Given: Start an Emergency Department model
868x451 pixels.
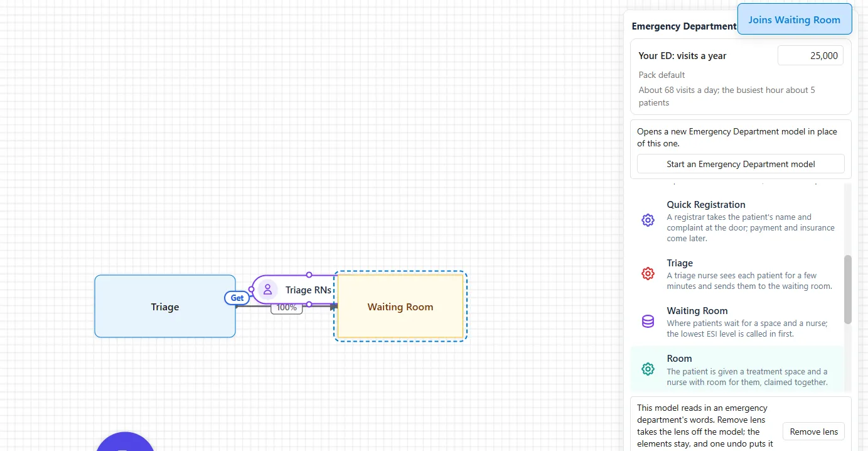Looking at the screenshot, I should point(741,164).
